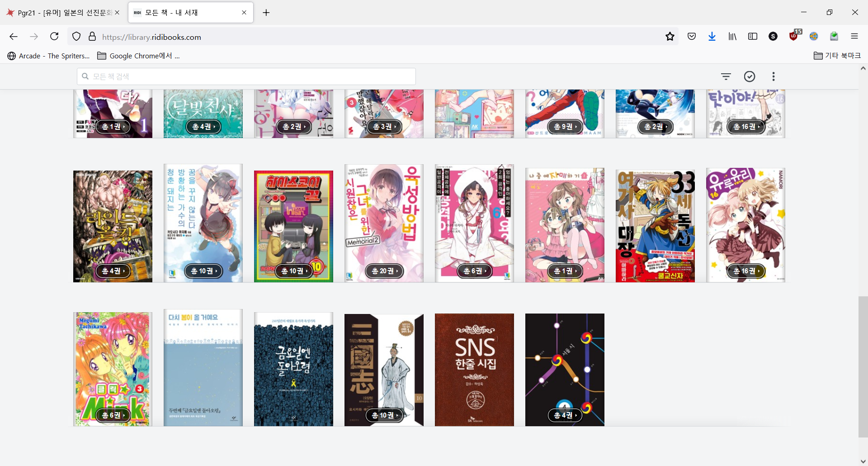Open a new browser tab
This screenshot has height=466, width=868.
pyautogui.click(x=266, y=13)
